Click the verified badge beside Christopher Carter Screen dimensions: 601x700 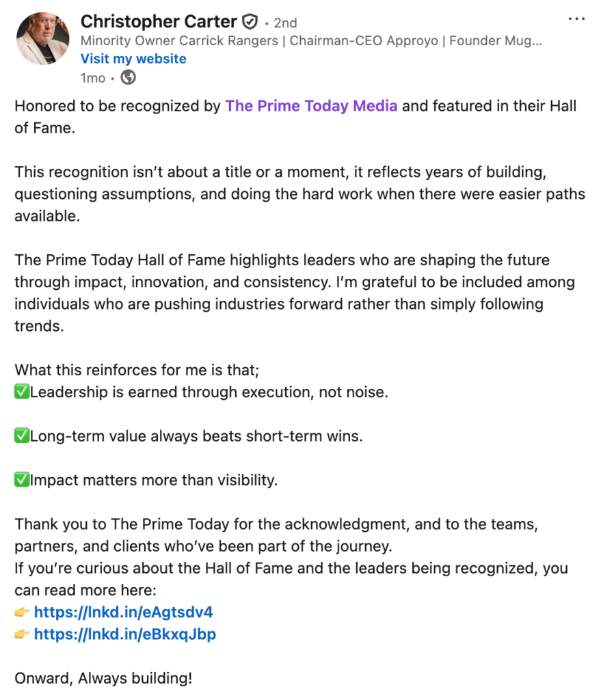pyautogui.click(x=250, y=22)
